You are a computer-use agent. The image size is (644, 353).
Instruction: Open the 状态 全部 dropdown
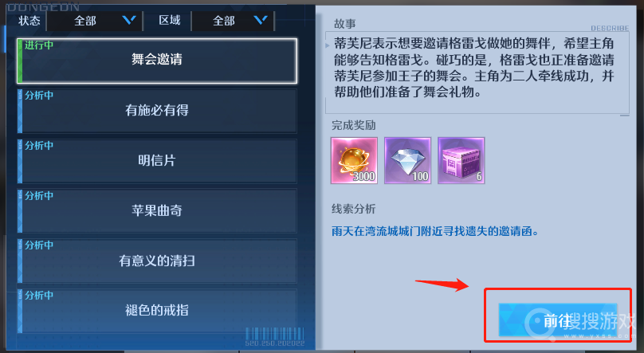tap(95, 21)
